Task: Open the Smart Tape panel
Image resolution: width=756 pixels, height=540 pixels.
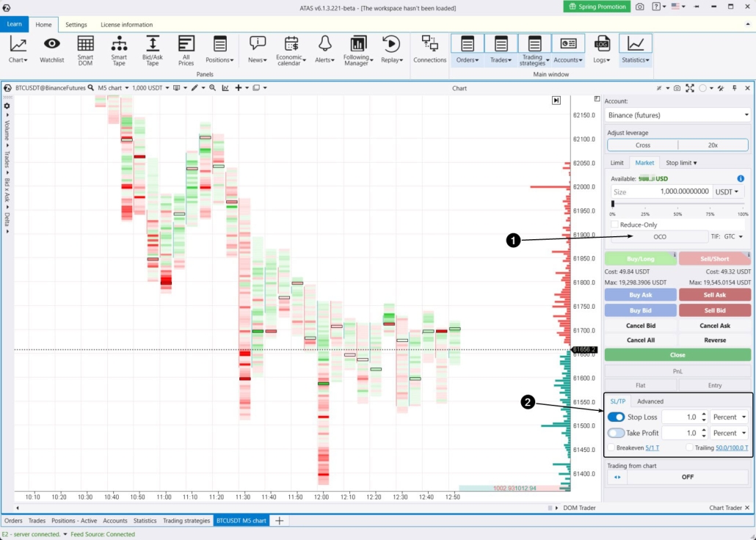Action: (x=118, y=49)
